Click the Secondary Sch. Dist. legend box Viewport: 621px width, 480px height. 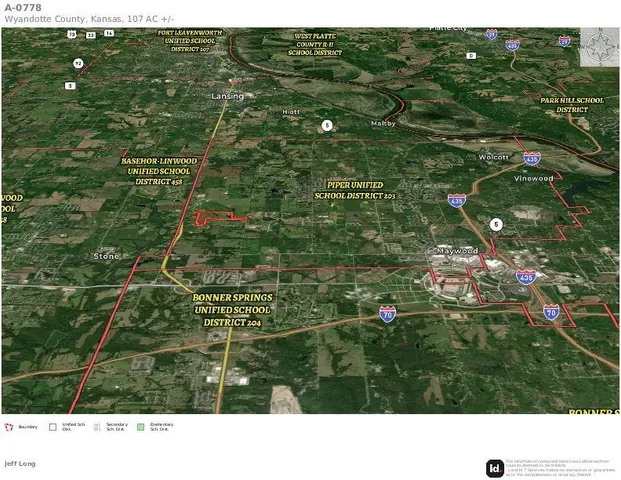(97, 427)
